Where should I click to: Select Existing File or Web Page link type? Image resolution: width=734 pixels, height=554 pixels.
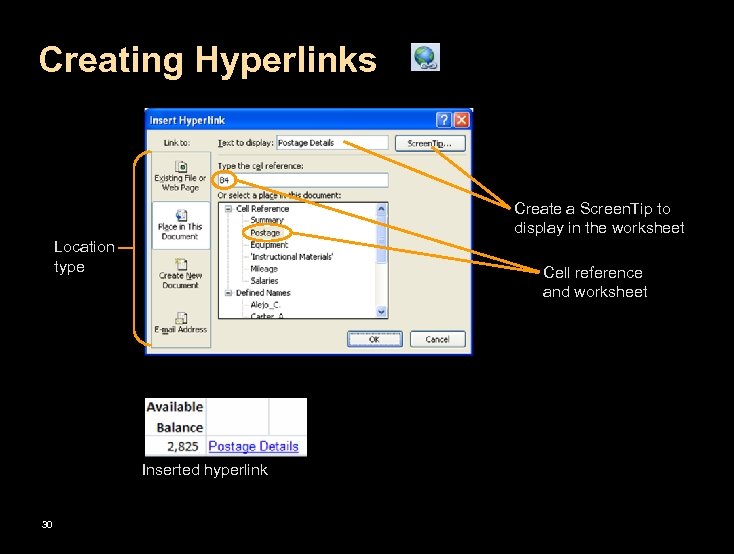pyautogui.click(x=180, y=176)
